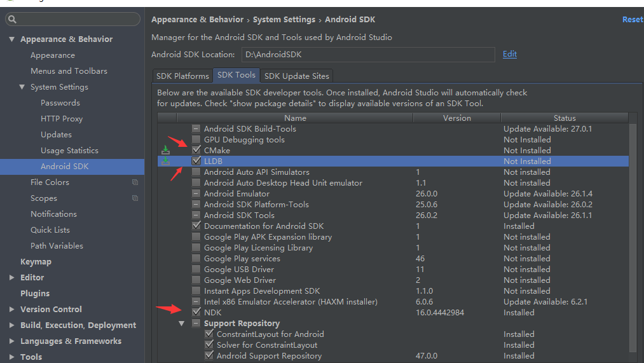The image size is (644, 363).
Task: Open HTTP Proxy settings
Action: click(x=62, y=119)
